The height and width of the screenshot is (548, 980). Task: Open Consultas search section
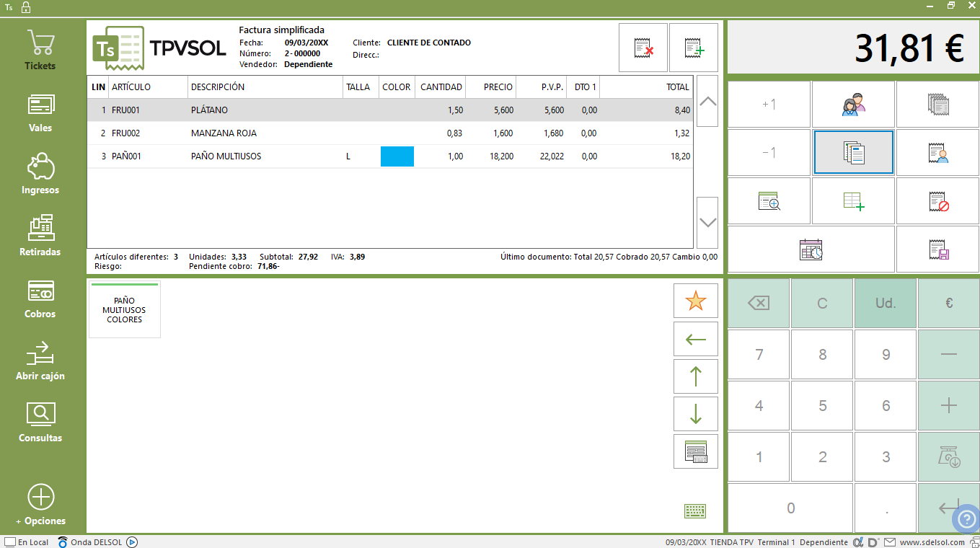(40, 423)
